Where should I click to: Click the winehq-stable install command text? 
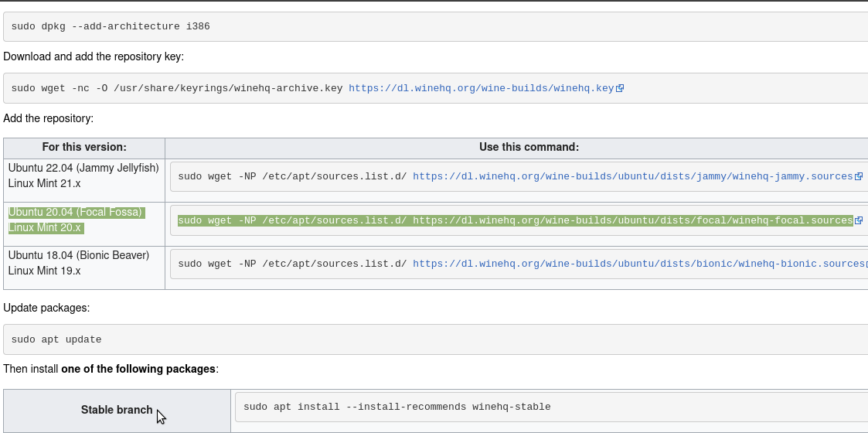397,407
